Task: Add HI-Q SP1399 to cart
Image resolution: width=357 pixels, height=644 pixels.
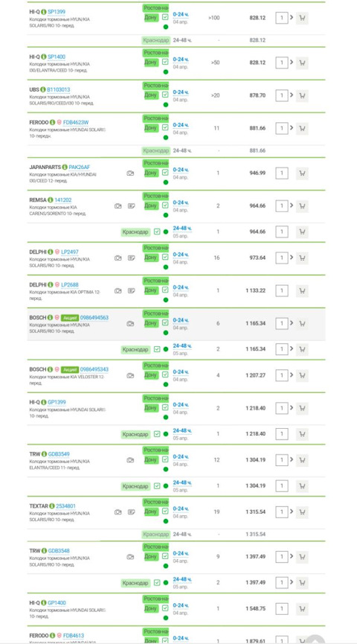Action: [x=302, y=18]
